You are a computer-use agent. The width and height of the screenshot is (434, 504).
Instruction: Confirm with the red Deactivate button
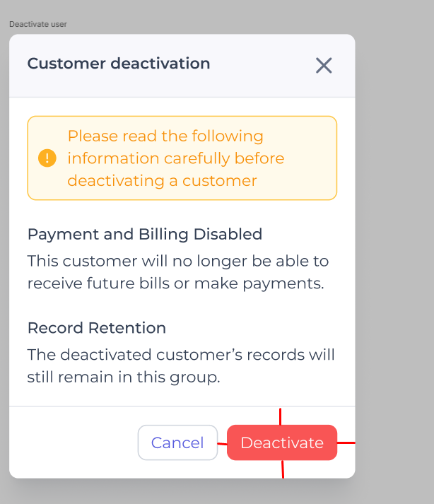click(282, 443)
